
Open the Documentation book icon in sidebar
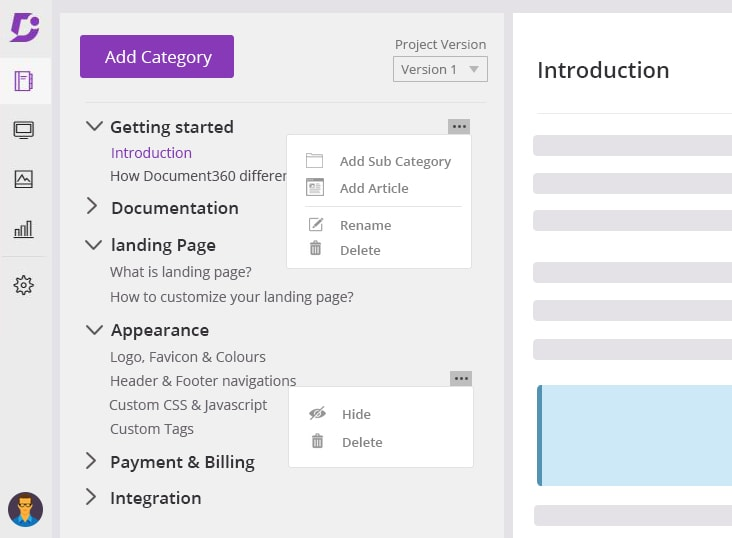24,81
